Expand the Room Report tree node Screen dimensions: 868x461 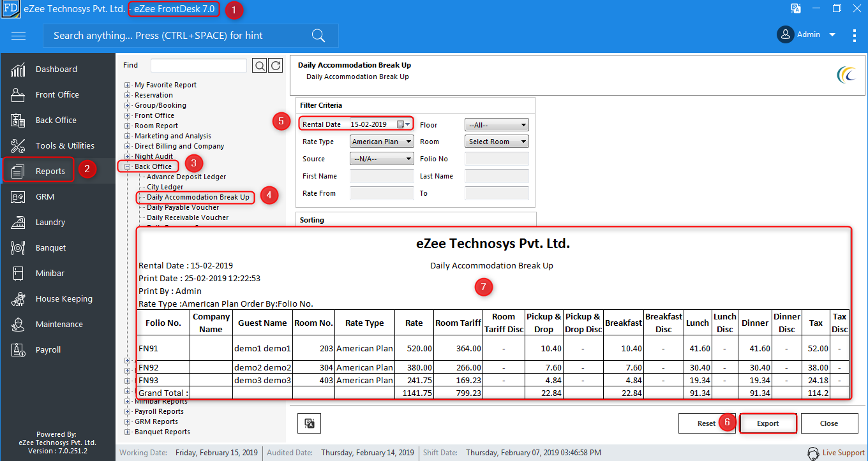128,126
